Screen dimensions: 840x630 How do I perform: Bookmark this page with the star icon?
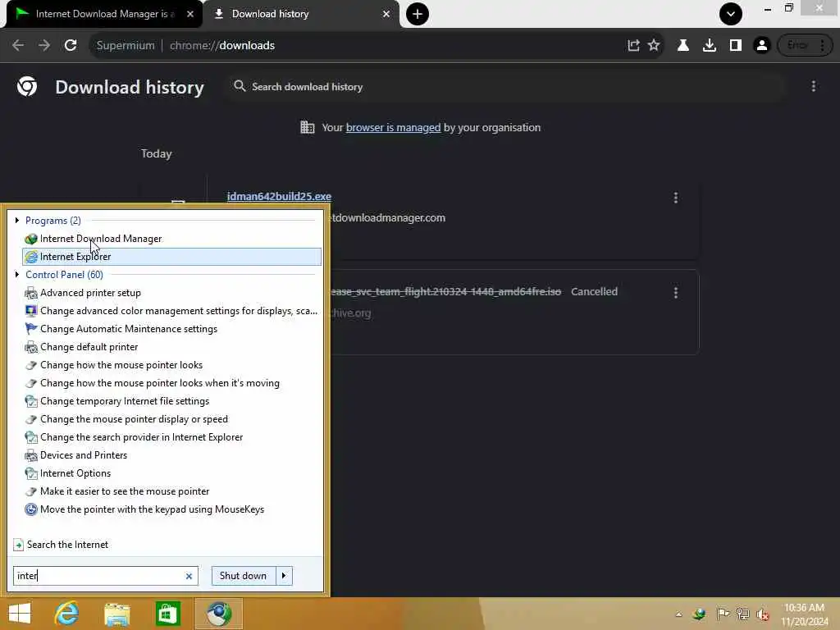pos(654,46)
